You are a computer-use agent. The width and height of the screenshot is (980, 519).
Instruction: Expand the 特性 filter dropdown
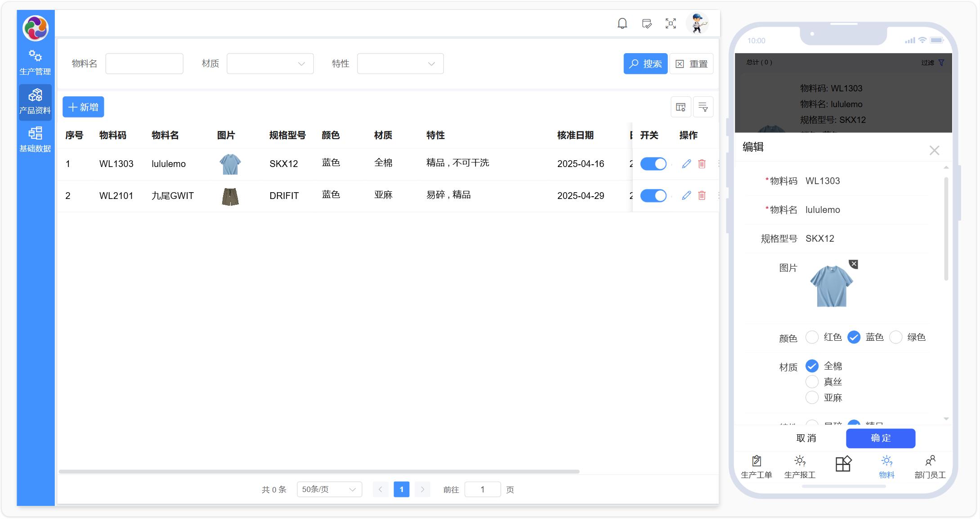coord(400,64)
